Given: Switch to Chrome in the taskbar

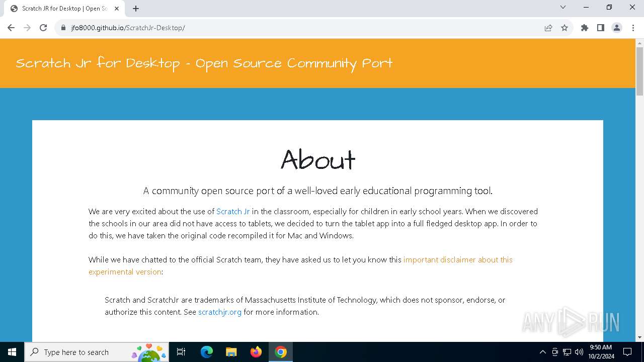Looking at the screenshot, I should pyautogui.click(x=281, y=352).
